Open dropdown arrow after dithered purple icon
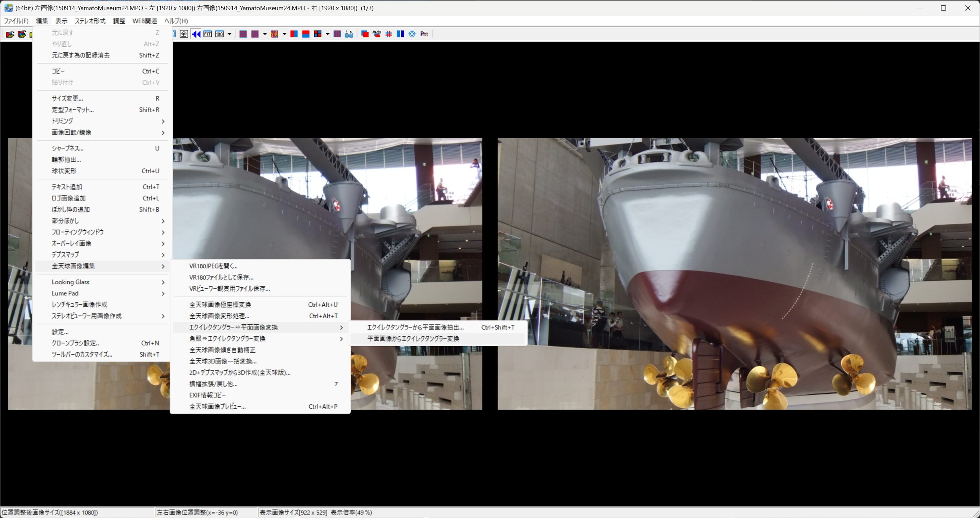Viewport: 980px width, 518px height. tap(265, 34)
